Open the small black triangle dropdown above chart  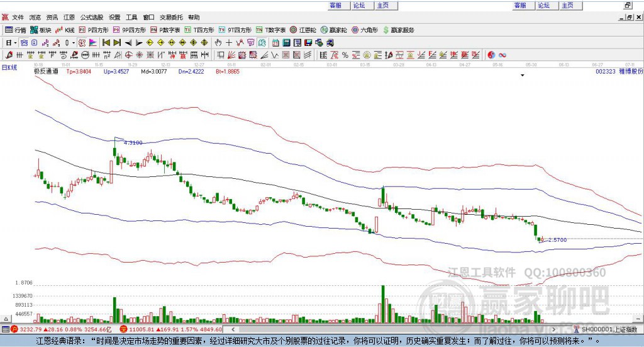click(522, 76)
